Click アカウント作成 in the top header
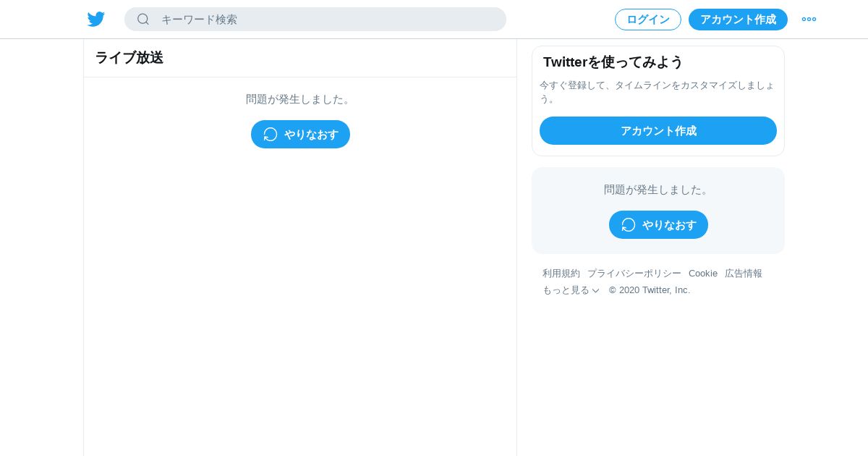 738,20
